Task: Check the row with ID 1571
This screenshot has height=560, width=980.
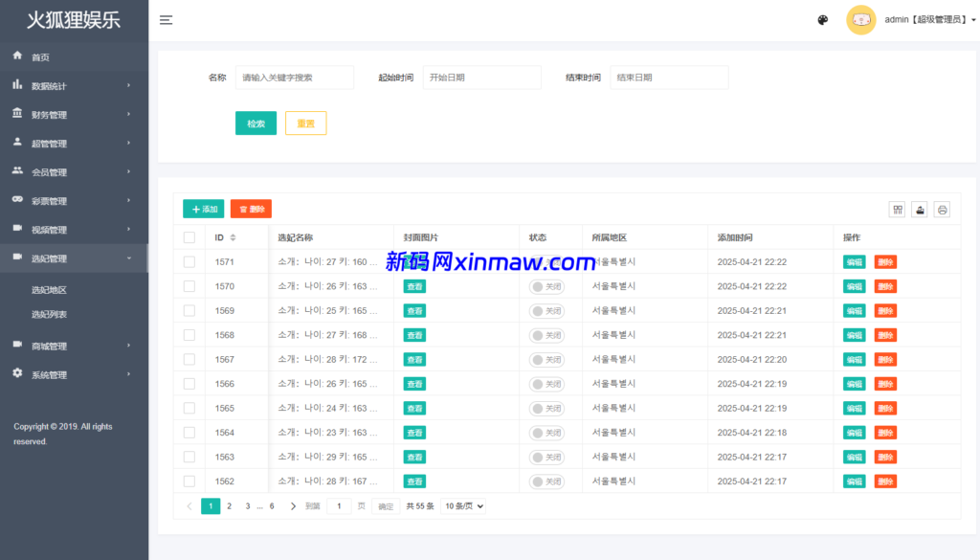Action: point(189,262)
